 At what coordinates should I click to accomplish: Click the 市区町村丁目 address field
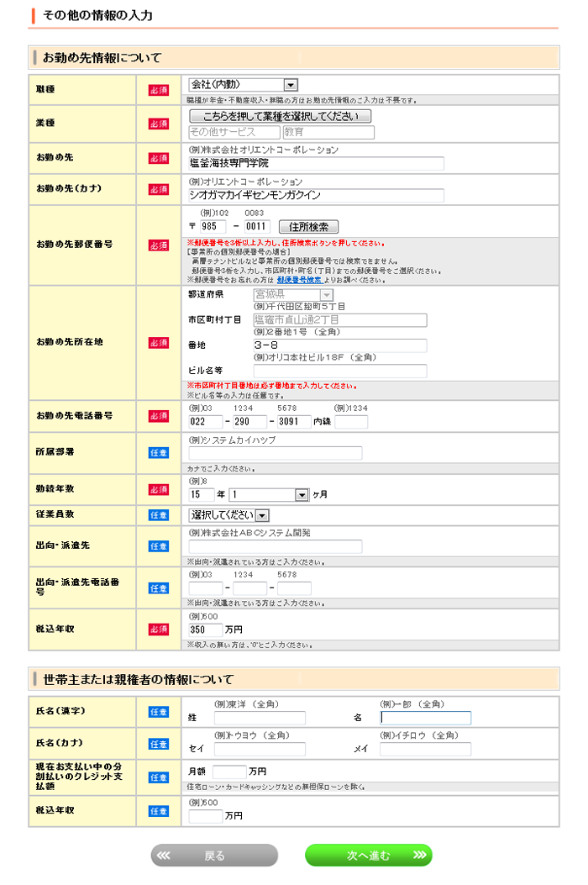tap(339, 320)
